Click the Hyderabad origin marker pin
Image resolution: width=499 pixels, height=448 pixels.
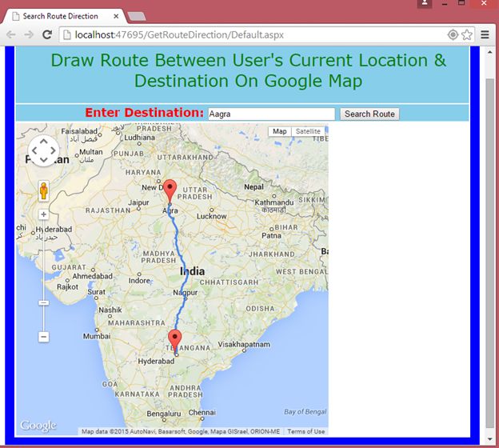coord(174,341)
